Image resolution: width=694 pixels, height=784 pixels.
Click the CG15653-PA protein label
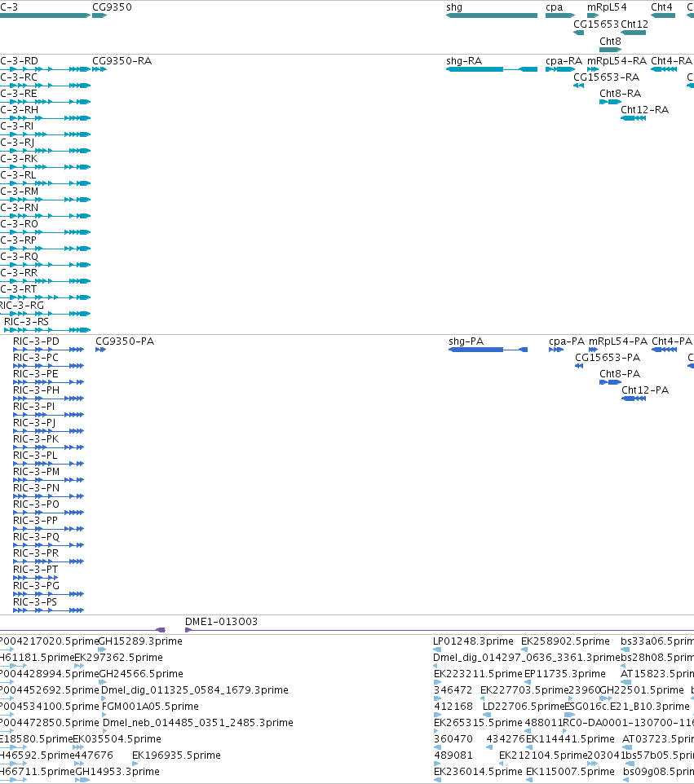(608, 358)
